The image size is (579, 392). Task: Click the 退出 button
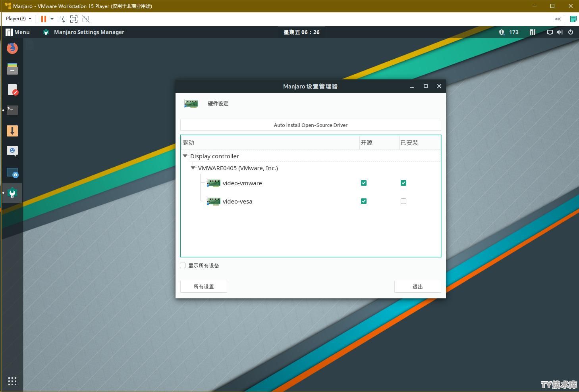417,286
